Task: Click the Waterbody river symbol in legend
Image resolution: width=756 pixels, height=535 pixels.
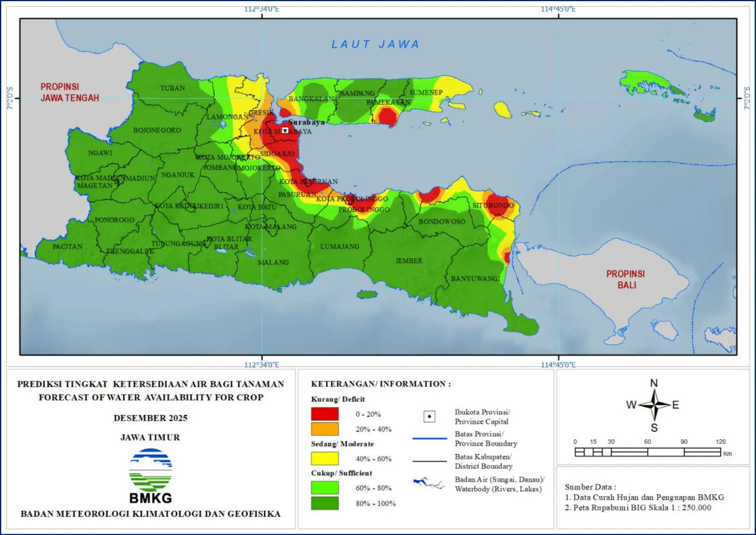Action: [429, 483]
